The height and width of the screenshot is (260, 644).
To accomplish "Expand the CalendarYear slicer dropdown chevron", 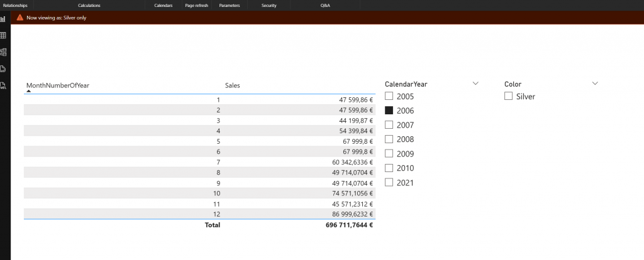I will coord(475,84).
